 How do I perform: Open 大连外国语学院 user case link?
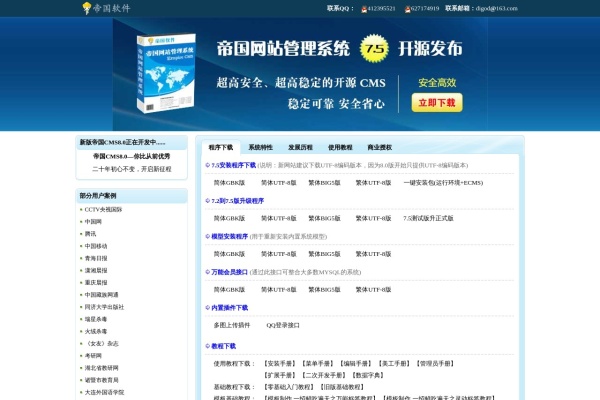(104, 392)
